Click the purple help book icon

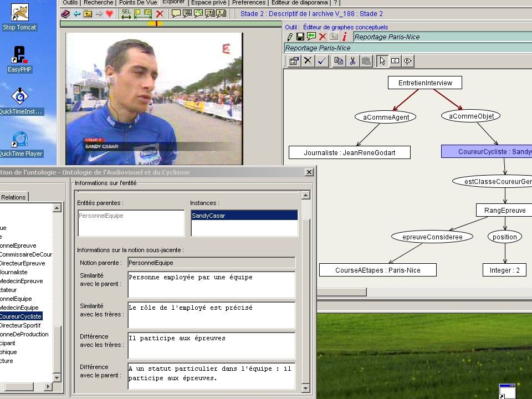65,14
